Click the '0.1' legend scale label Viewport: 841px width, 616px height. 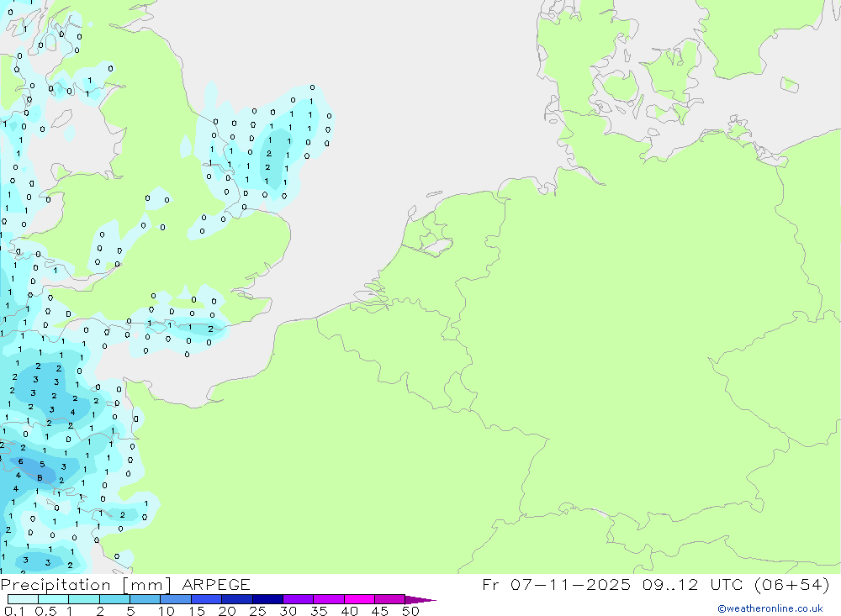pyautogui.click(x=14, y=611)
